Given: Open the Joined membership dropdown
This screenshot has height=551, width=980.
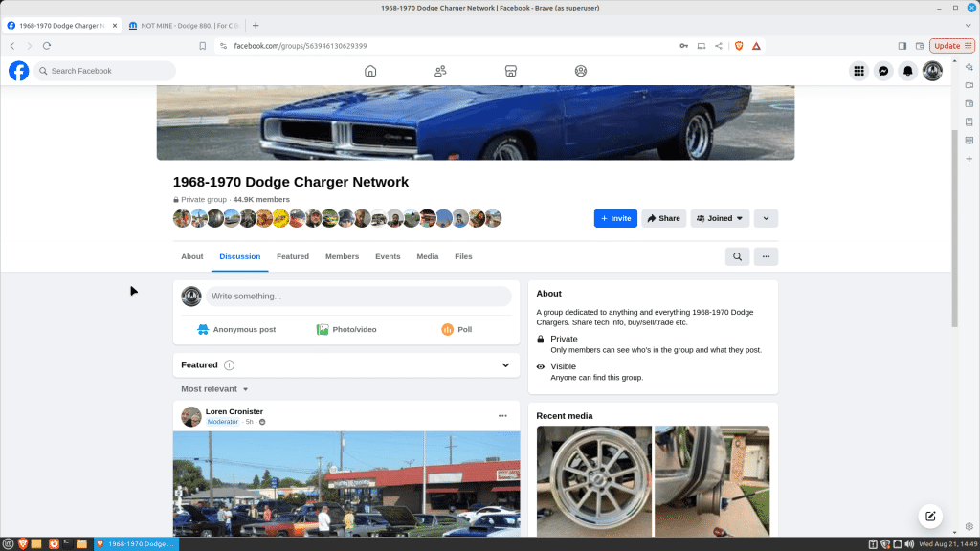Looking at the screenshot, I should click(720, 218).
